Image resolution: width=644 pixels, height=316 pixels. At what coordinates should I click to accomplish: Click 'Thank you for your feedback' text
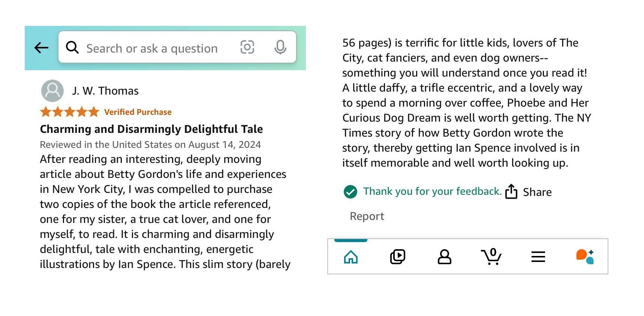[x=432, y=191]
